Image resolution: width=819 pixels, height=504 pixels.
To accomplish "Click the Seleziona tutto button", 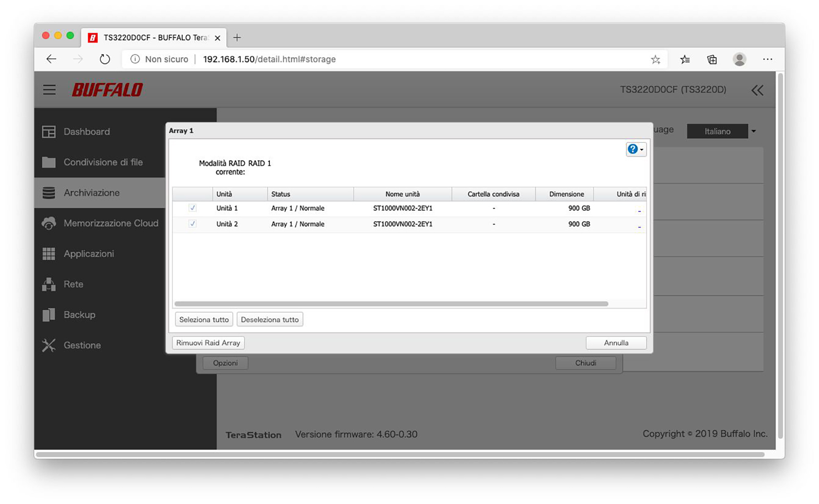I will [x=204, y=320].
